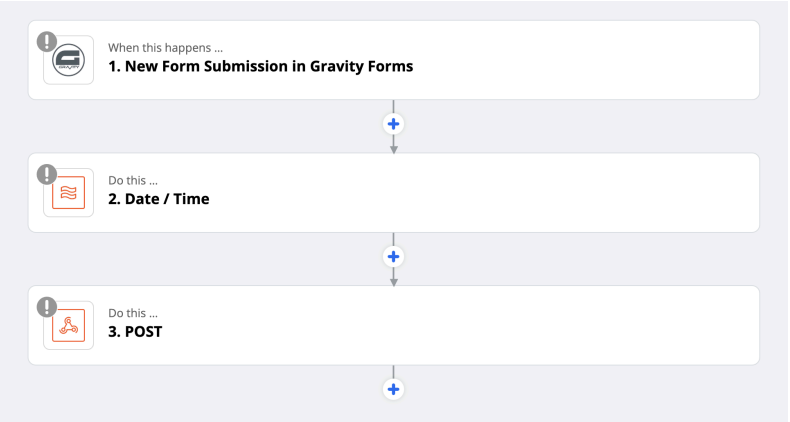Add a new step below POST
Screen dimensions: 790x422
point(394,389)
